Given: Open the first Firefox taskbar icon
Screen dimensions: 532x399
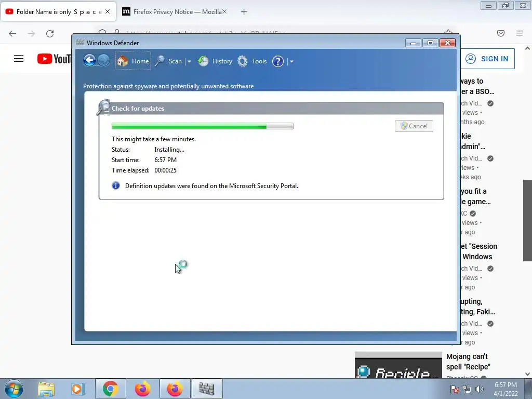Looking at the screenshot, I should tap(142, 389).
